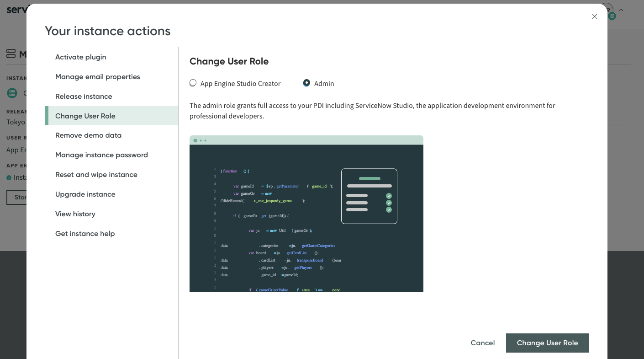
Task: Select Change User Role in the sidebar list
Action: pyautogui.click(x=111, y=116)
